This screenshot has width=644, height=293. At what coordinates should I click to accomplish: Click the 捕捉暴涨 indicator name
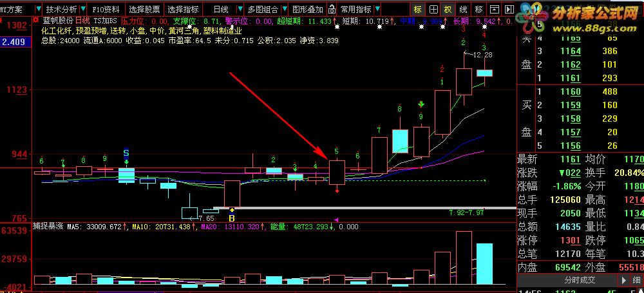pos(48,227)
